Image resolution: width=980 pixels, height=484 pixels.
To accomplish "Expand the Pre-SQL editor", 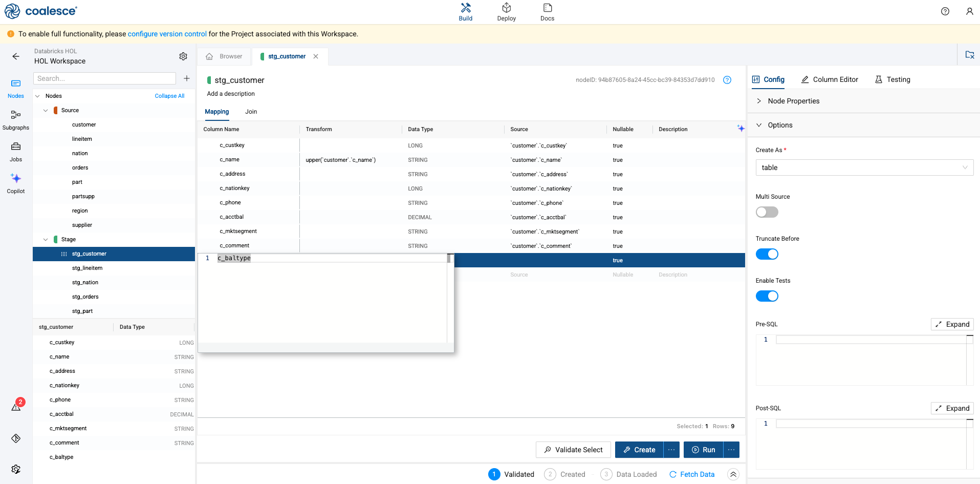I will pos(952,324).
